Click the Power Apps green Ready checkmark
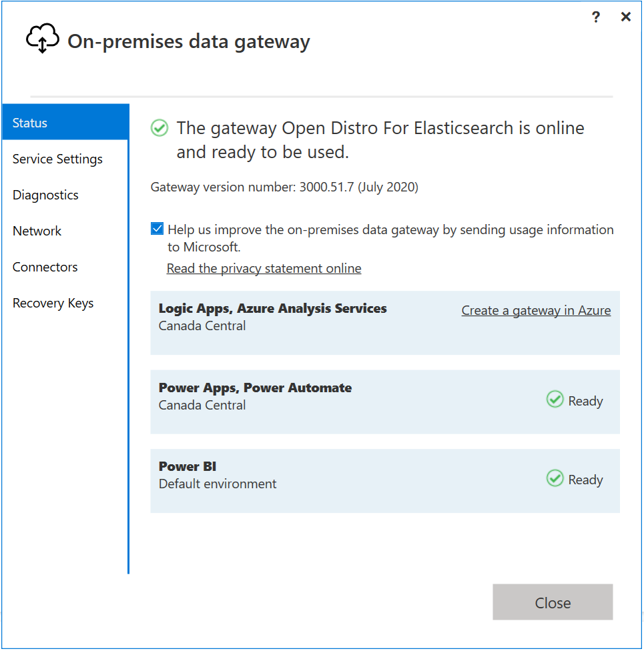Viewport: 644px width, 651px height. (555, 400)
